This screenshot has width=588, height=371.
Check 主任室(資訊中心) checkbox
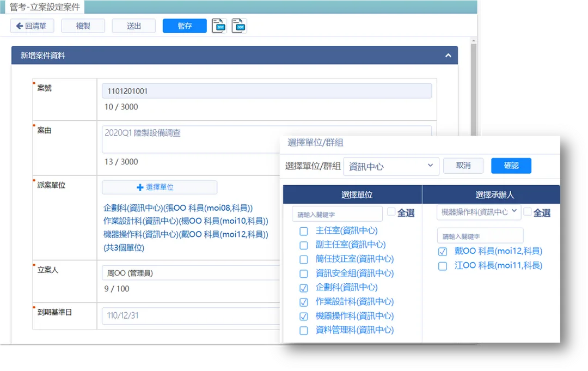click(x=304, y=232)
